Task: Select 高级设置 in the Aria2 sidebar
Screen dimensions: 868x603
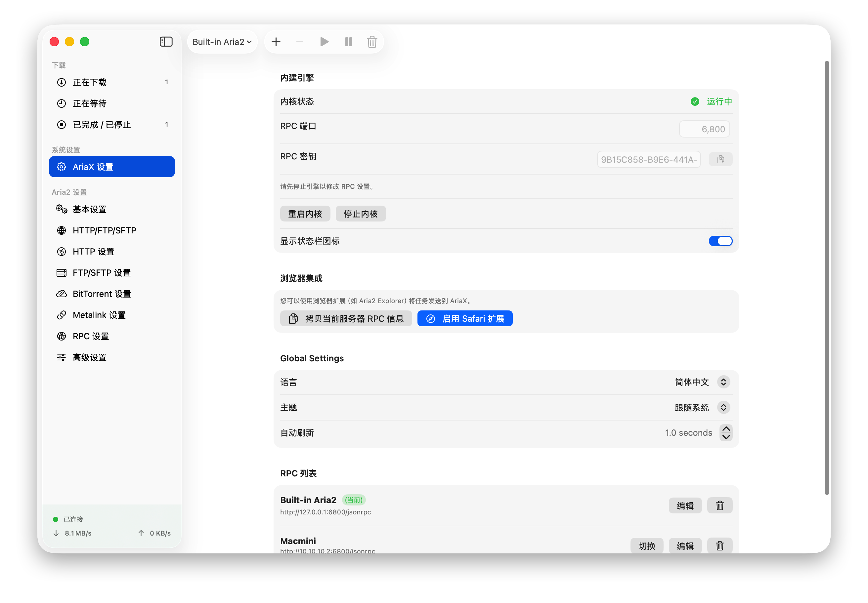Action: pos(90,357)
